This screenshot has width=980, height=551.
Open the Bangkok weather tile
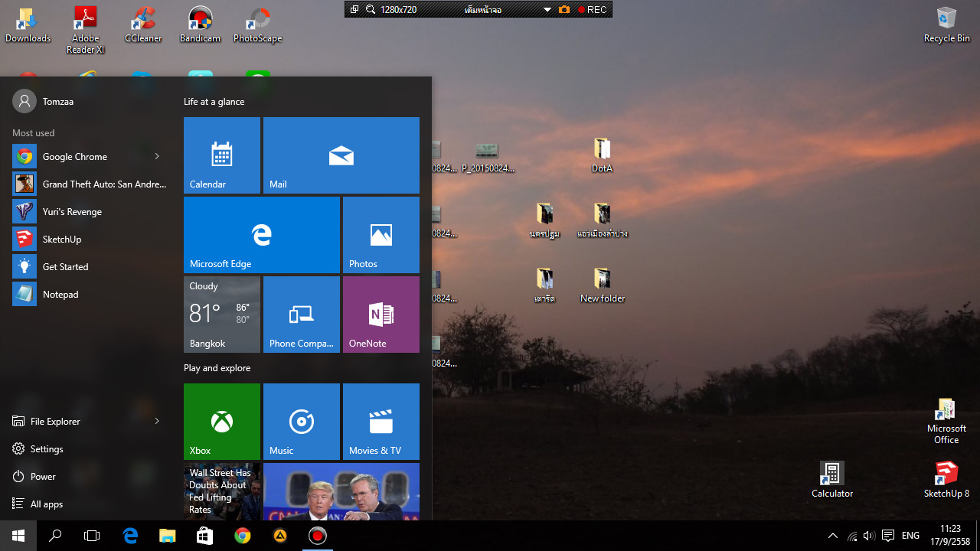[222, 315]
